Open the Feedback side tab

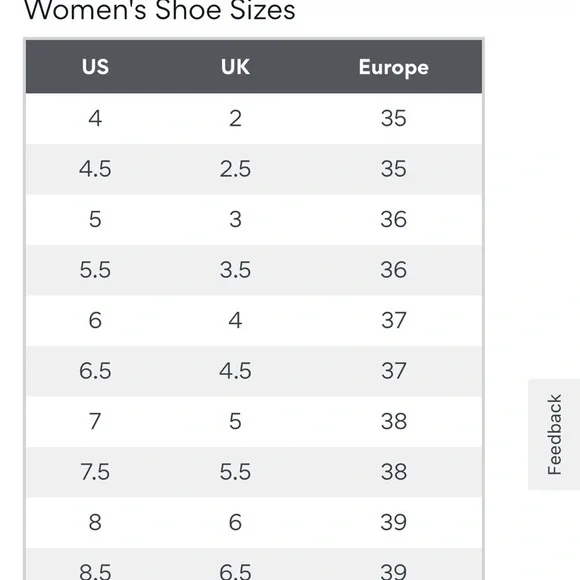[x=554, y=434]
